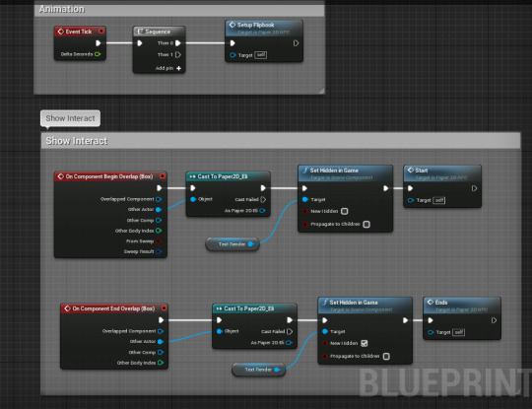Enable Propagate to Children on node before Ends
Image resolution: width=532 pixels, height=409 pixels.
coord(386,356)
